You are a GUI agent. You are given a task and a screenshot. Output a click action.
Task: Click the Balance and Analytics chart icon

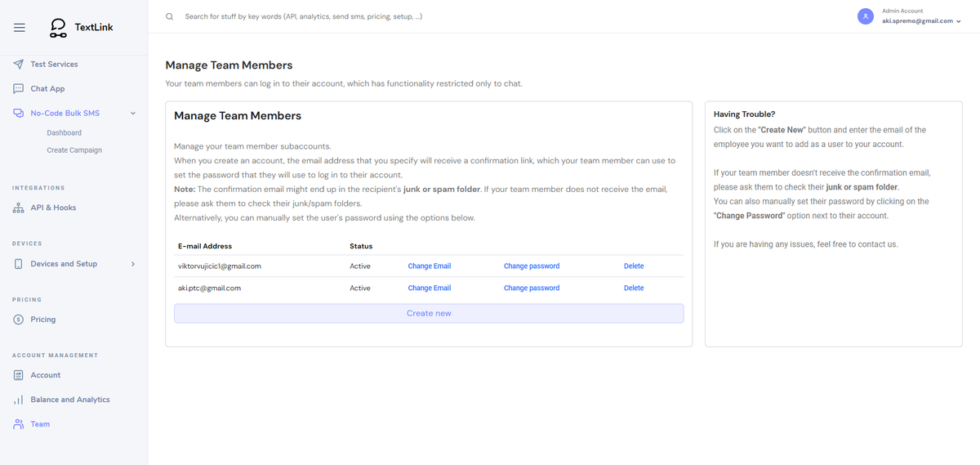(19, 400)
